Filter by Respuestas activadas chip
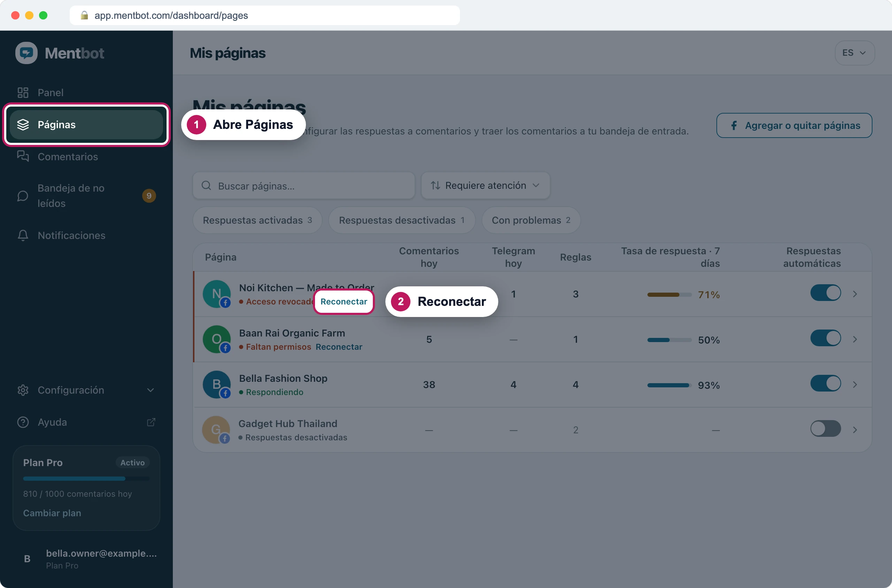The image size is (892, 588). pyautogui.click(x=257, y=220)
